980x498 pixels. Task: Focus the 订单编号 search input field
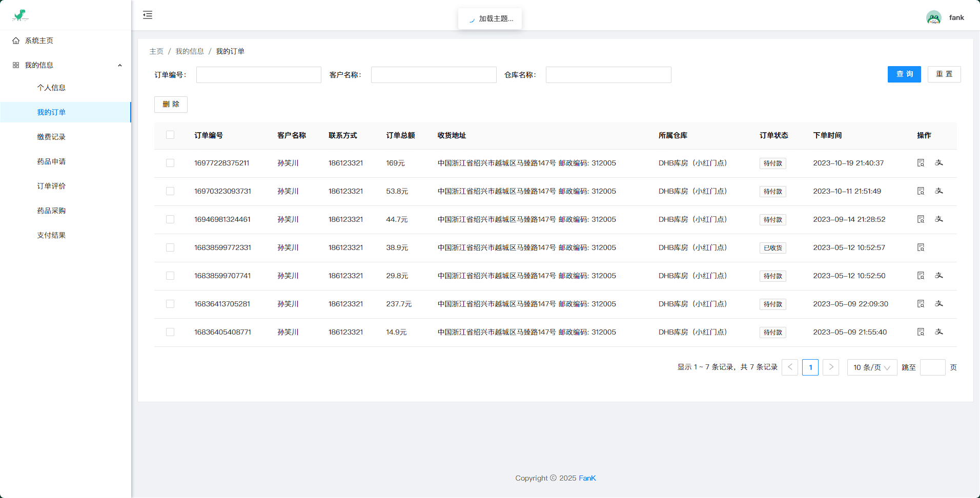coord(258,75)
